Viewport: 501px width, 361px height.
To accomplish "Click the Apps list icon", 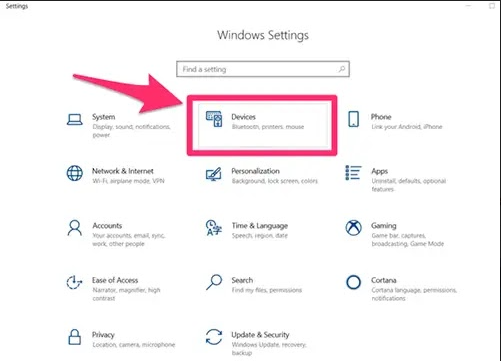I will 353,173.
